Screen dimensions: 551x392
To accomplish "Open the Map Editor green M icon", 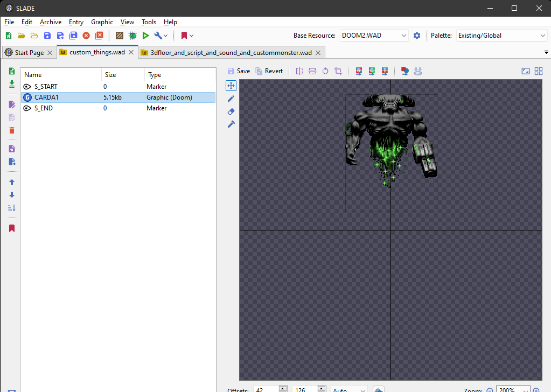I will (x=132, y=36).
